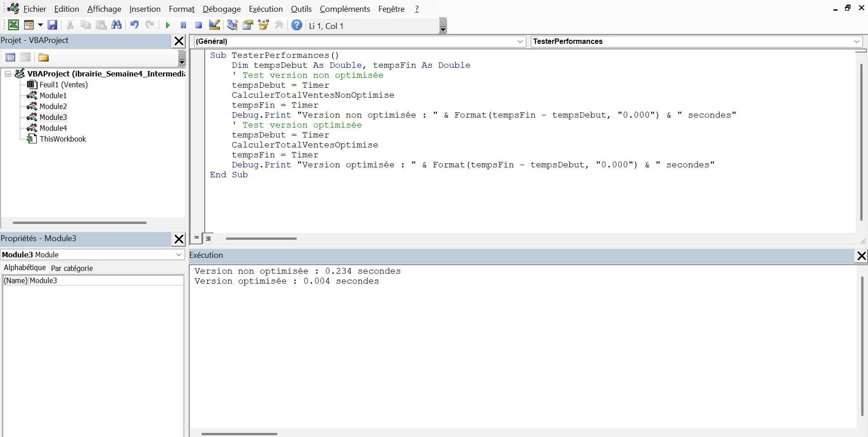
Task: Select Module3 in project tree
Action: 53,117
